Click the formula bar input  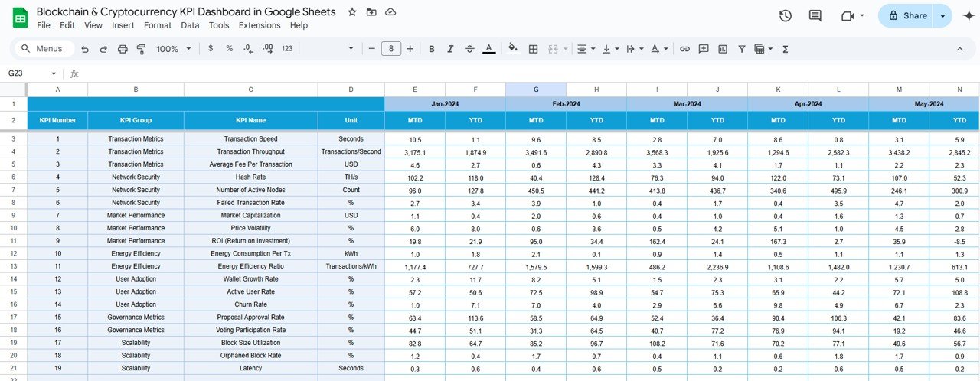tap(528, 73)
